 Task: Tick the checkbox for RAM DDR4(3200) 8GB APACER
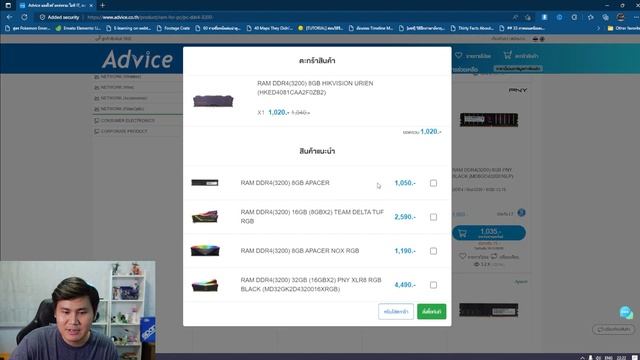pos(433,183)
